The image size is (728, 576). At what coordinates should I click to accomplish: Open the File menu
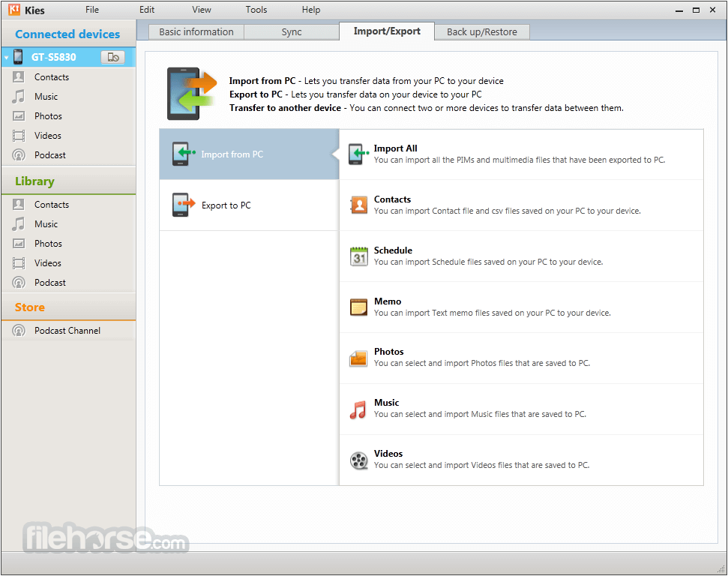92,10
